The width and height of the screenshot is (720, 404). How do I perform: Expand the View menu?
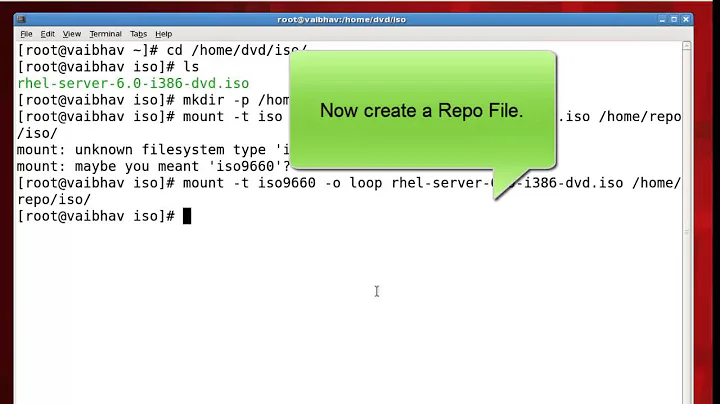click(x=73, y=34)
